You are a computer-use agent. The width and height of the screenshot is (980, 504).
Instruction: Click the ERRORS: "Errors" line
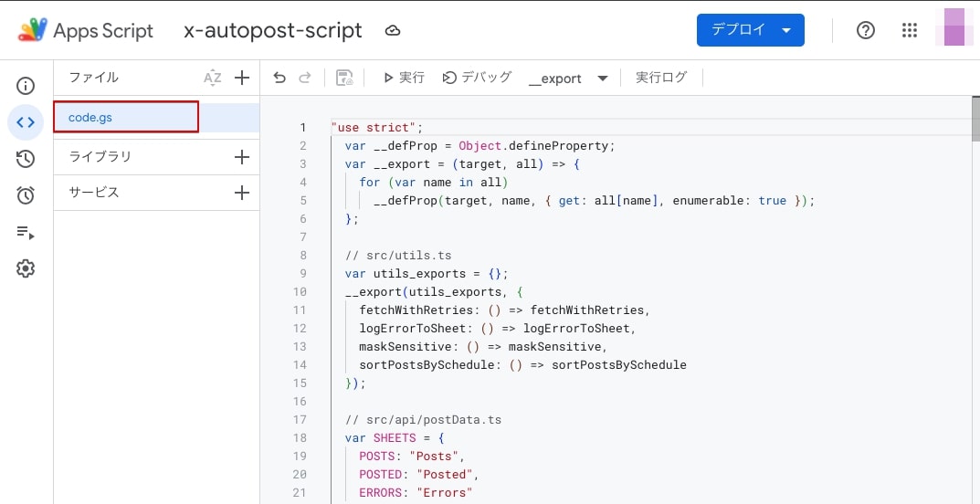click(x=416, y=493)
